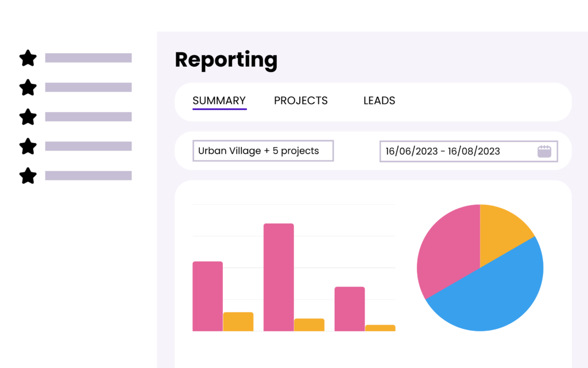Select the third pink bar in the bar chart
The height and width of the screenshot is (368, 588).
click(349, 309)
